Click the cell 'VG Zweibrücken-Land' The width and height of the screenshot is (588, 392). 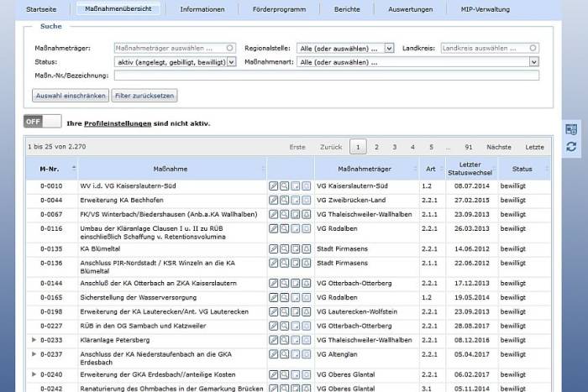[351, 200]
